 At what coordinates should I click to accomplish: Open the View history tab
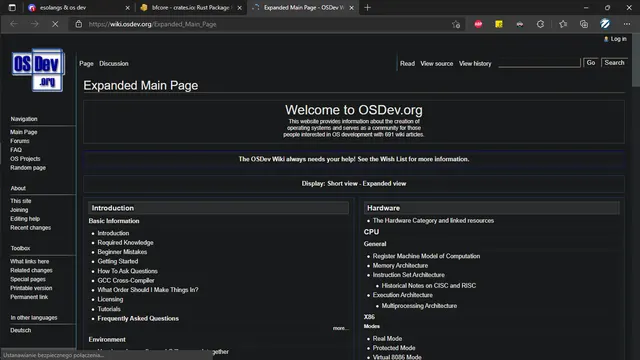click(x=475, y=64)
